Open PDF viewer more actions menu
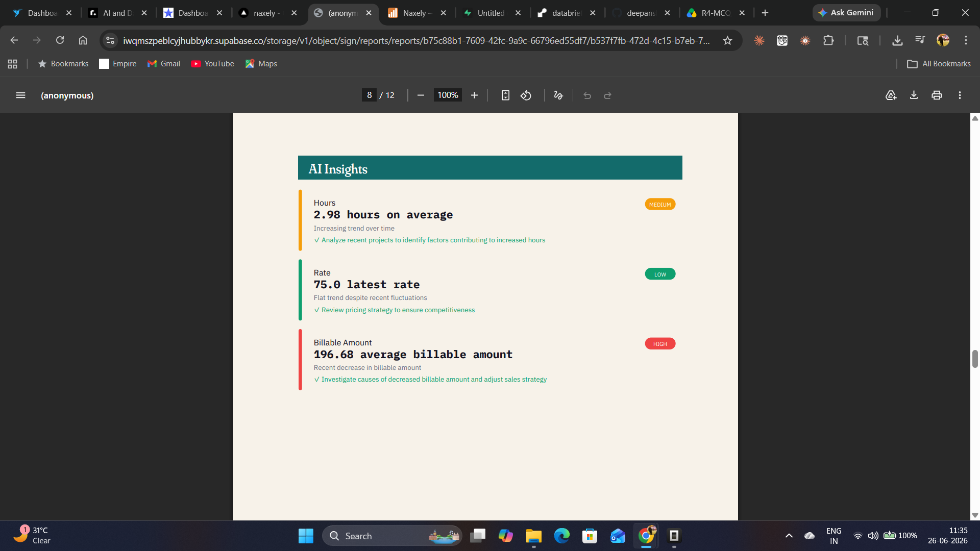Viewport: 980px width, 551px height. 960,95
